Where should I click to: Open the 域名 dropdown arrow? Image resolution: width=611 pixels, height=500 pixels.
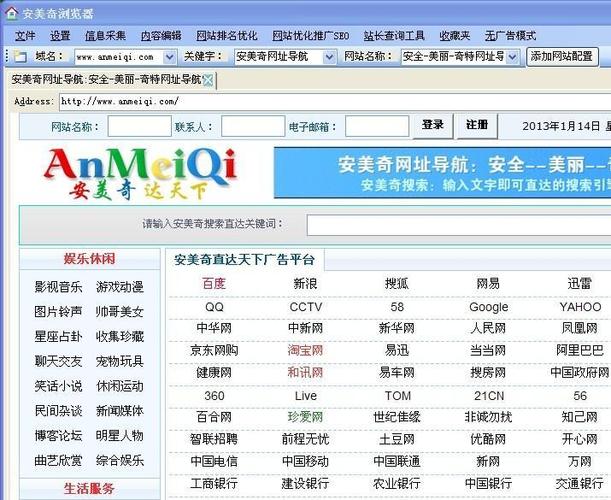tap(169, 57)
